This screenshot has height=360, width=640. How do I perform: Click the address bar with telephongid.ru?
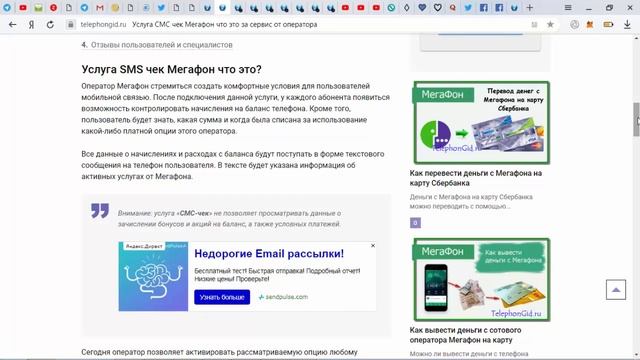click(302, 24)
